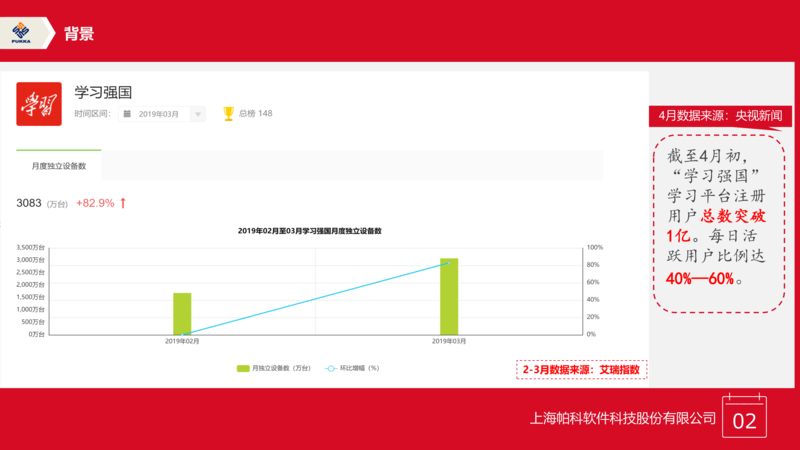This screenshot has width=800, height=450.
Task: Click line chart point at 2019年03月
Action: pyautogui.click(x=449, y=262)
